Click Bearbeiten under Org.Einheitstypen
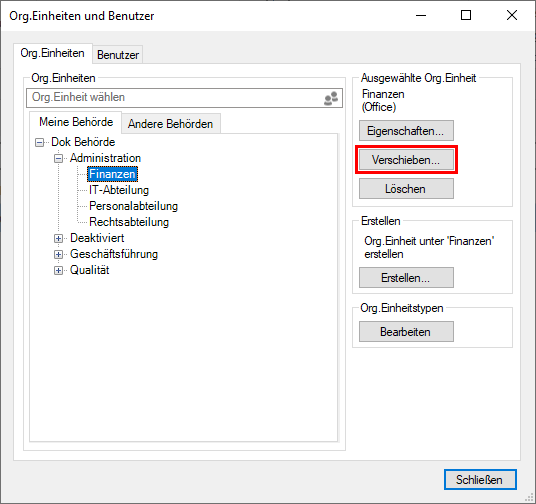The image size is (536, 504). pos(406,332)
